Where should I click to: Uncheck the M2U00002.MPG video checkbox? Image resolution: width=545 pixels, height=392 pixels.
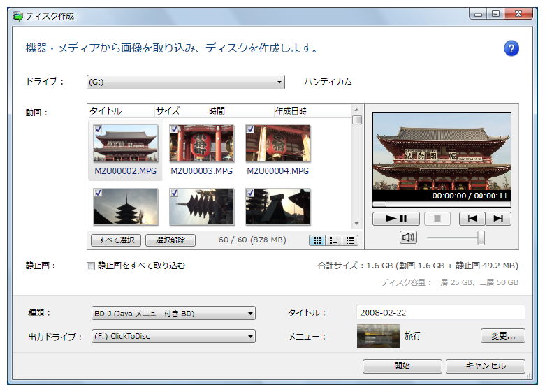click(x=98, y=129)
